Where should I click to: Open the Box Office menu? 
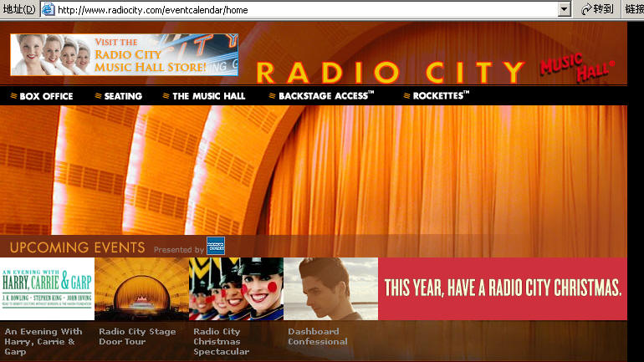(46, 96)
